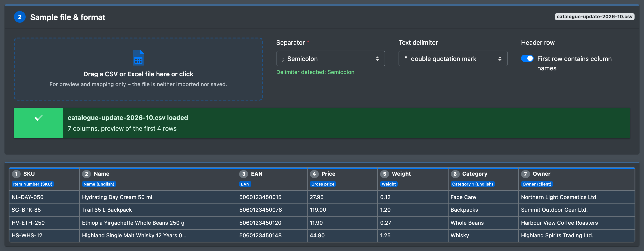Click the spreadsheet file icon in drop zone
This screenshot has height=251, width=644.
tap(138, 58)
